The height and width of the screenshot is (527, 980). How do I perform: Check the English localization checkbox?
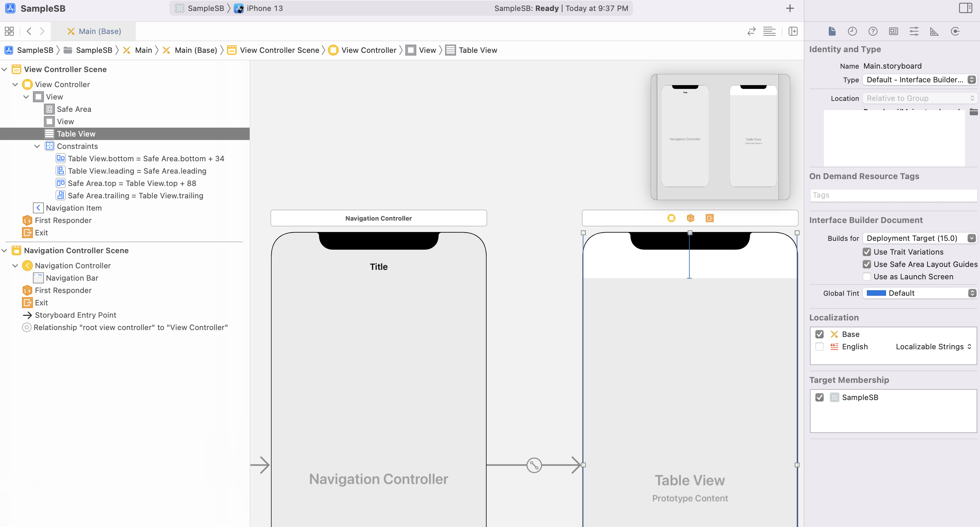tap(820, 347)
